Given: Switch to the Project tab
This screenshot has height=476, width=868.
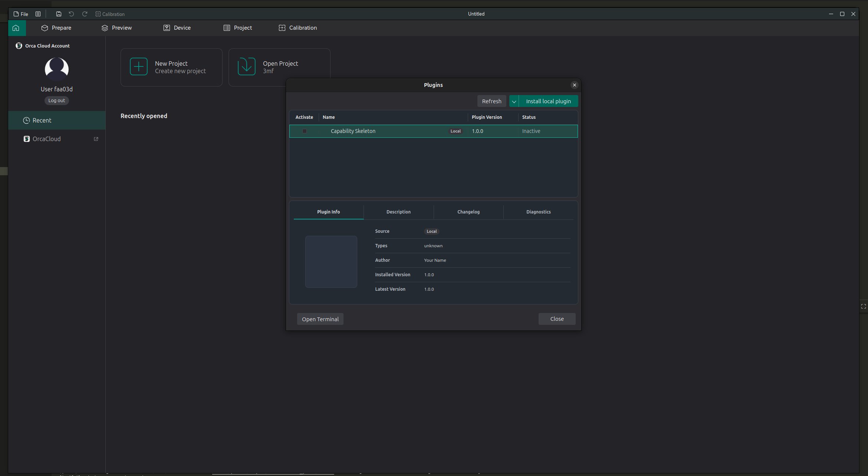Looking at the screenshot, I should pyautogui.click(x=238, y=28).
